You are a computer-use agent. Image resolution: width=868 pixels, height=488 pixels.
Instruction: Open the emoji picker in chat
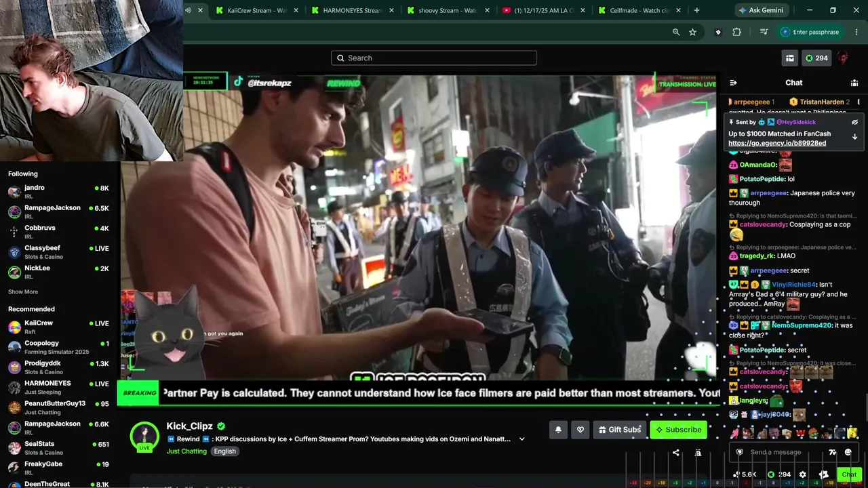[848, 452]
